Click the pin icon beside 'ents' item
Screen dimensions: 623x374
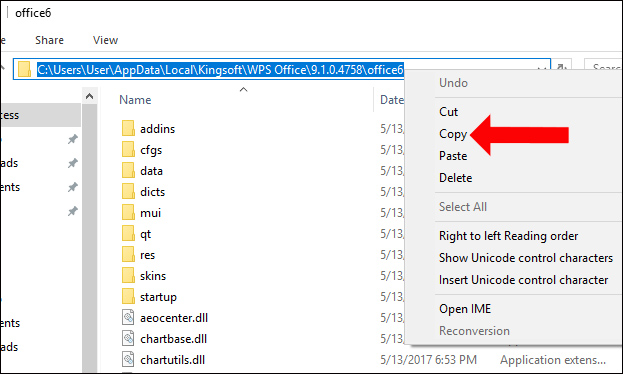pyautogui.click(x=72, y=187)
